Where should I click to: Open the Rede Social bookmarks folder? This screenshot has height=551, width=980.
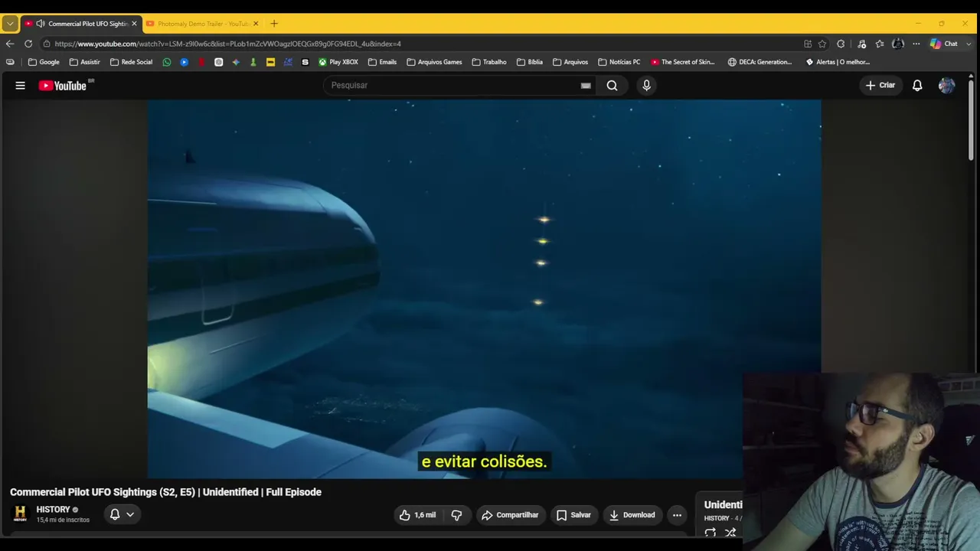pyautogui.click(x=131, y=62)
